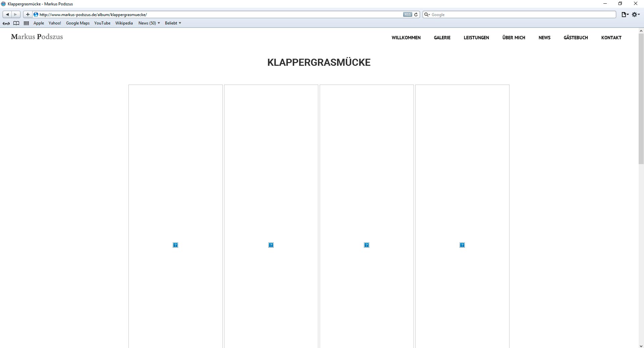This screenshot has width=644, height=348.
Task: Click the browser Forward arrow button
Action: coord(15,14)
